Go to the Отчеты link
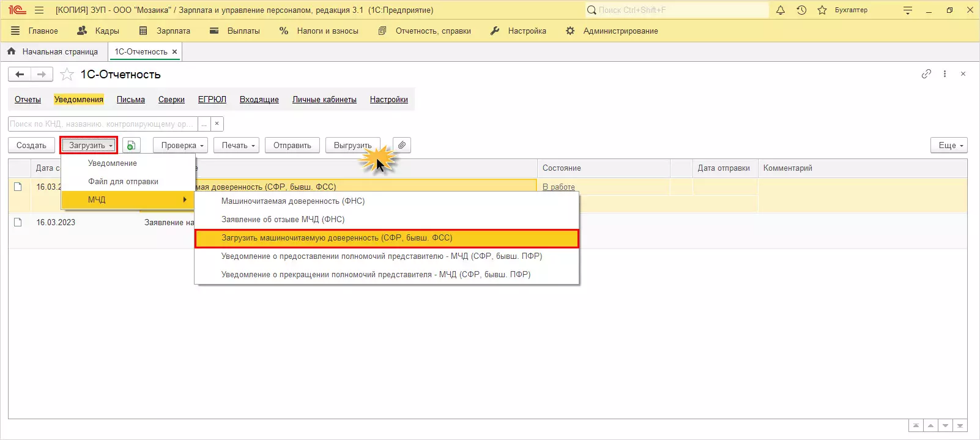980x440 pixels. click(x=28, y=99)
